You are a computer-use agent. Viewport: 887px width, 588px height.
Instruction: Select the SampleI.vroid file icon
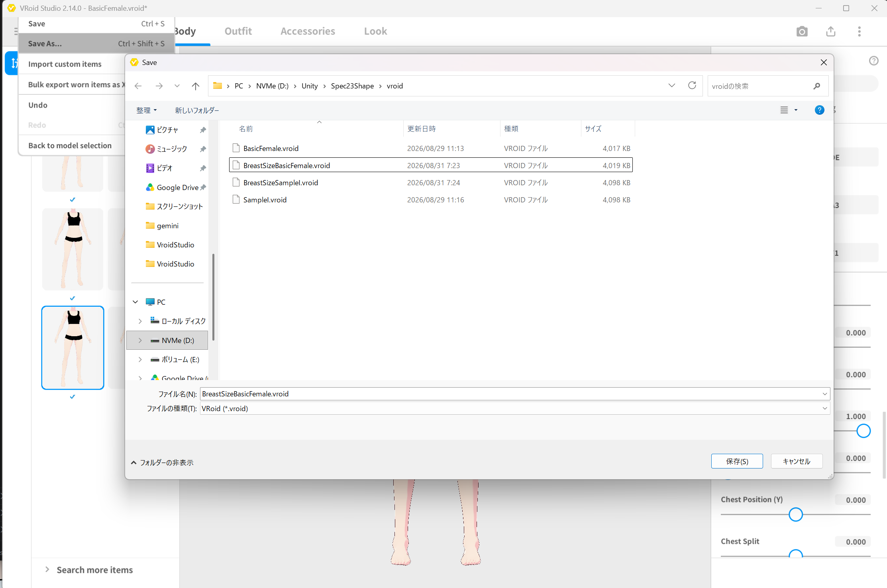point(236,200)
